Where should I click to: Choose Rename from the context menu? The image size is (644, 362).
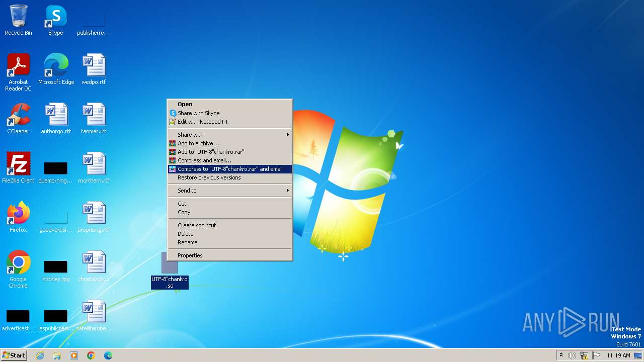click(230, 242)
